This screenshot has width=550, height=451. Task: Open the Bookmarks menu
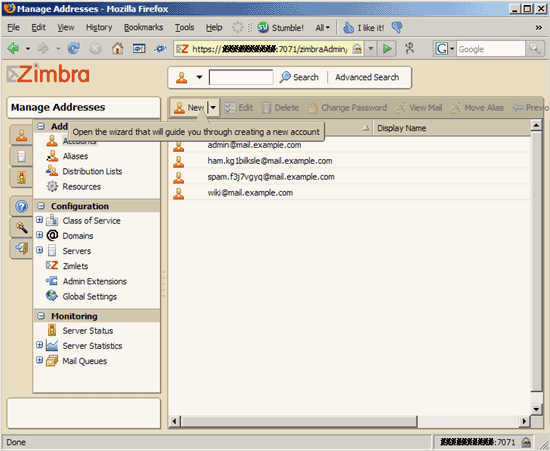click(x=143, y=27)
